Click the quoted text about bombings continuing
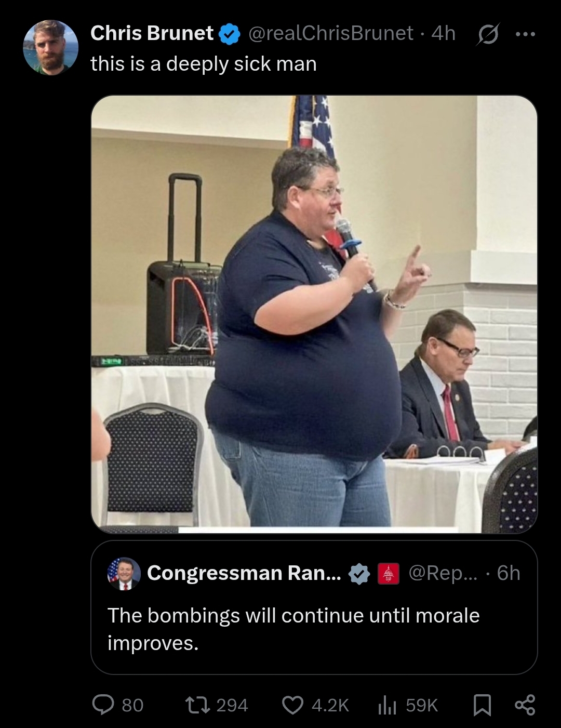This screenshot has width=561, height=728. [x=293, y=629]
